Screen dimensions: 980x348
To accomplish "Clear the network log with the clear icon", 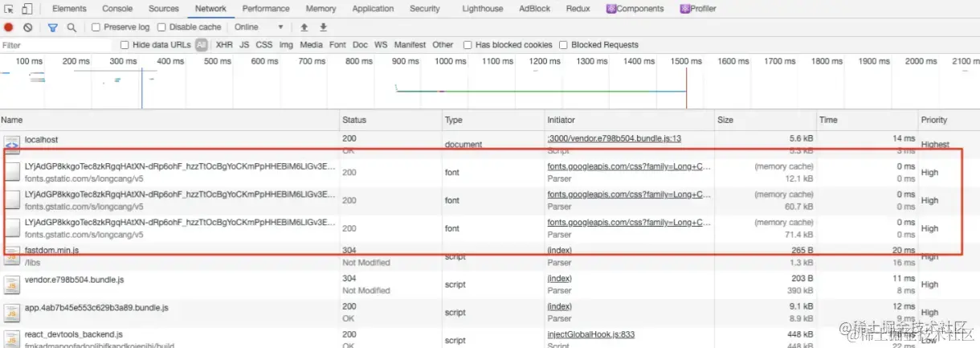I will 27,27.
